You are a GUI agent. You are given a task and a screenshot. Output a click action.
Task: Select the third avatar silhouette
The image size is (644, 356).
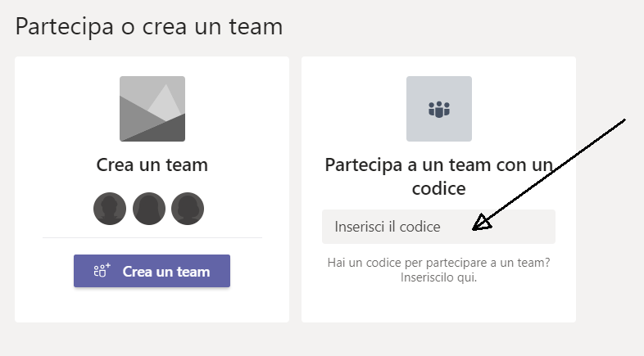(188, 209)
